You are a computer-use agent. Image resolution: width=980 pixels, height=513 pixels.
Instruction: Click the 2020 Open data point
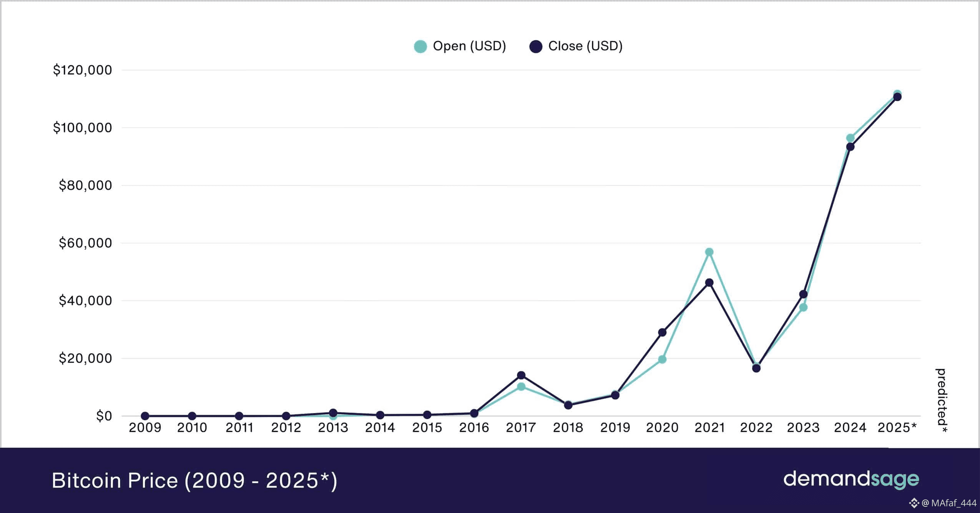[x=662, y=360]
